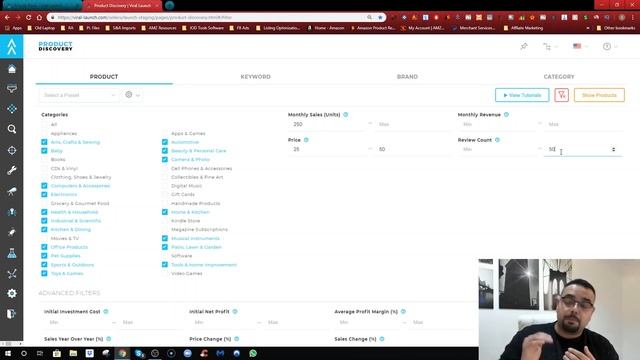The height and width of the screenshot is (360, 640).
Task: Open the Other bookmarks folder
Action: (616, 28)
